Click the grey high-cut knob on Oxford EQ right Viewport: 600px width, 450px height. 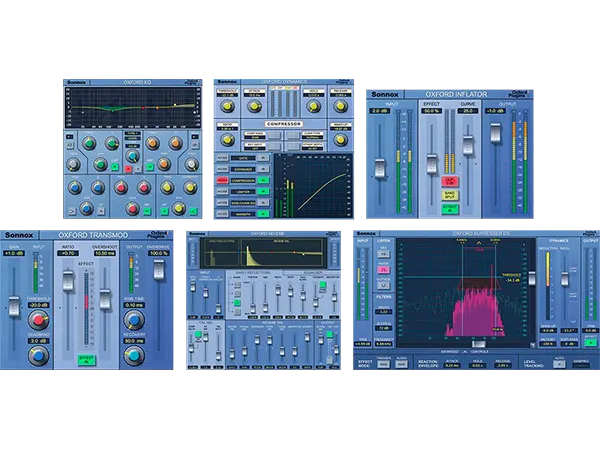click(x=191, y=165)
